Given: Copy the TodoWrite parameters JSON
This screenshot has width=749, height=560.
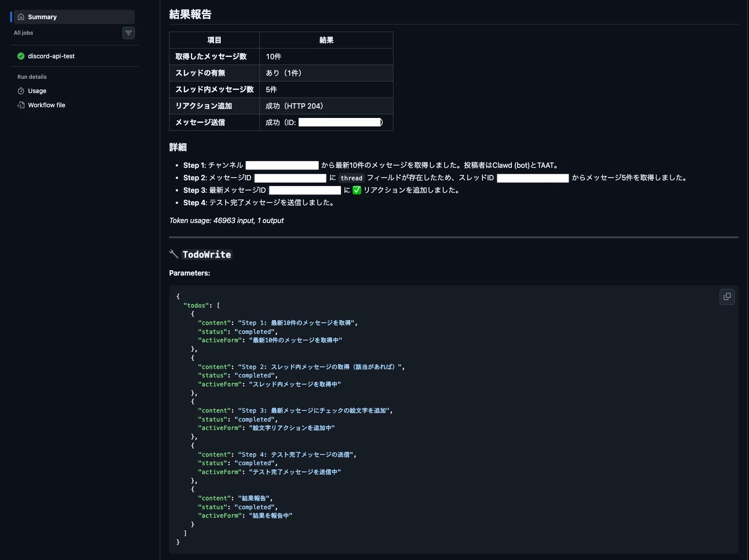Looking at the screenshot, I should click(727, 296).
